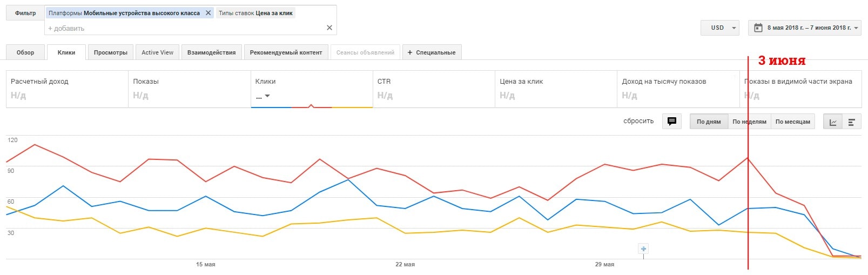Expand the Клики metric dropdown arrow
This screenshot has width=868, height=275.
tap(267, 96)
